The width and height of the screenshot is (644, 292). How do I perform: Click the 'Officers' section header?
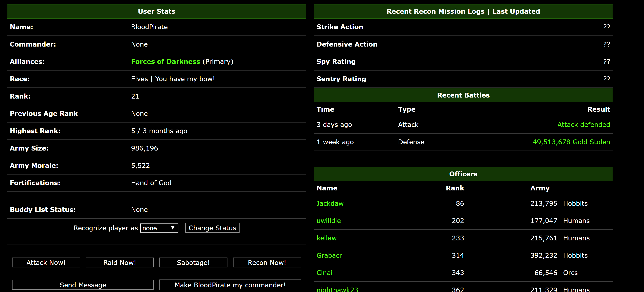coord(463,174)
